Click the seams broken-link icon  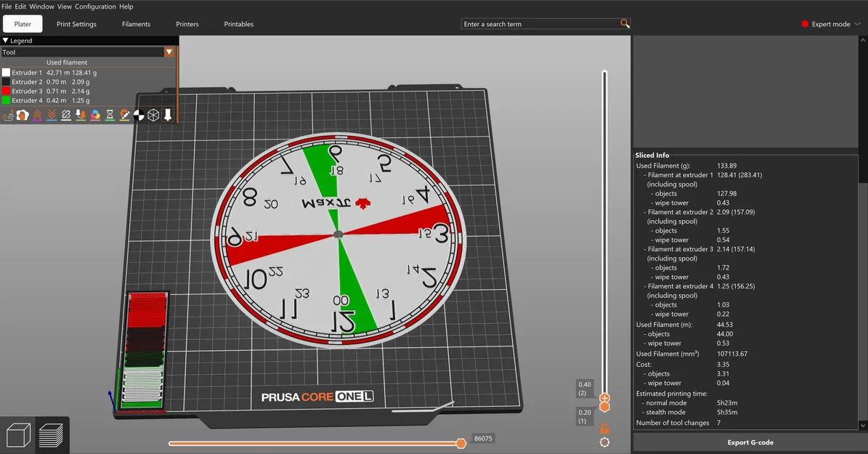[66, 115]
